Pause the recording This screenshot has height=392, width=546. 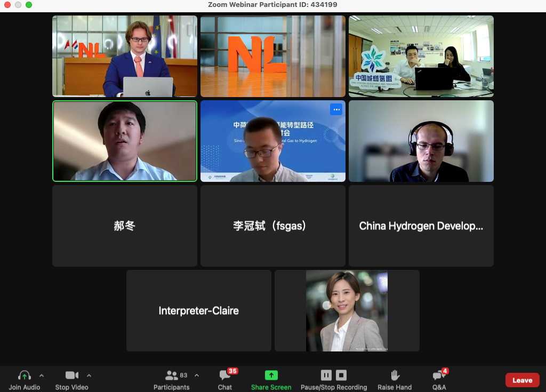326,375
